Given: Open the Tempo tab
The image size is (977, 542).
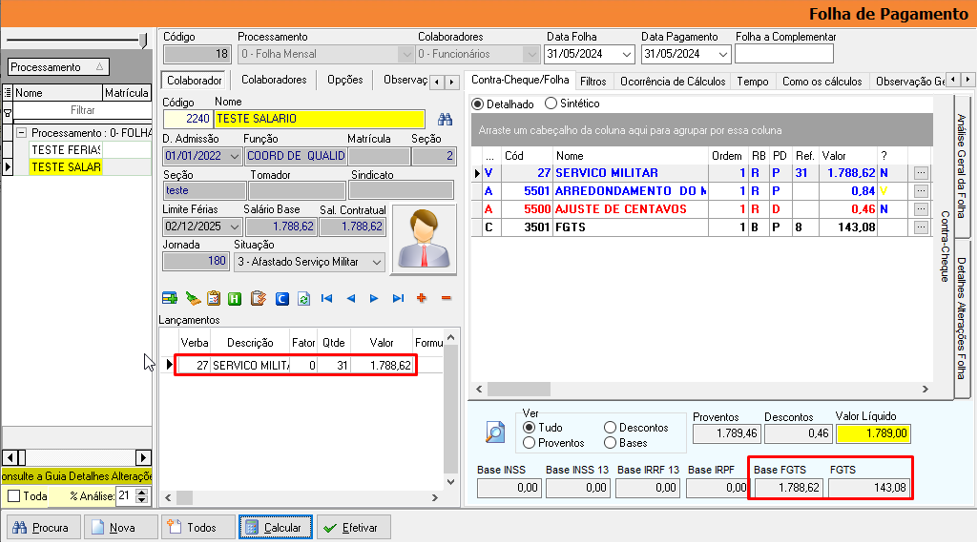Looking at the screenshot, I should [753, 82].
